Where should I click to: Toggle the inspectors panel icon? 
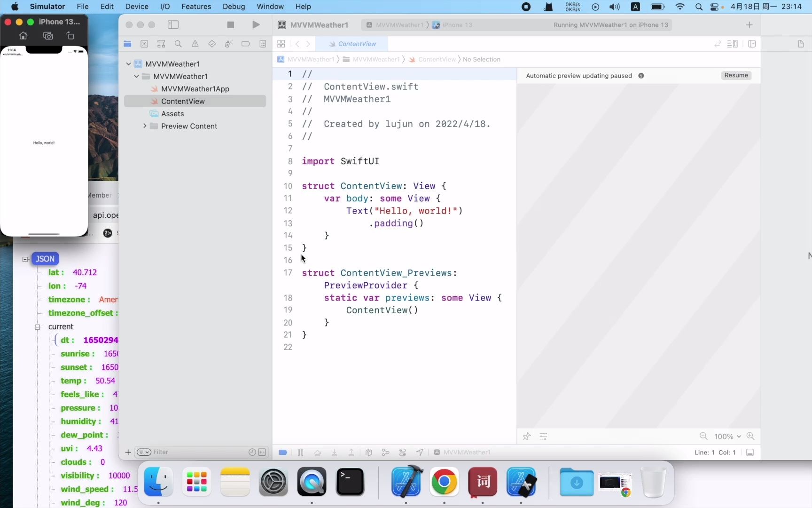pos(801,44)
